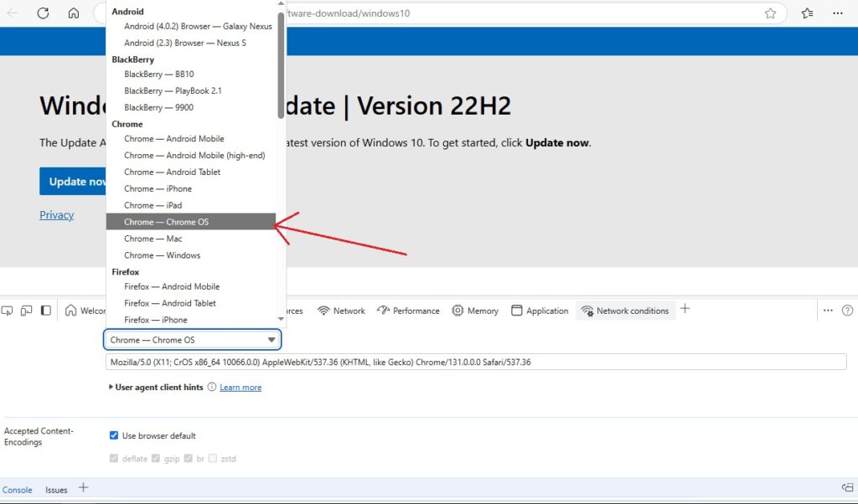Click info icon next to User agent client hints
858x504 pixels.
(212, 387)
